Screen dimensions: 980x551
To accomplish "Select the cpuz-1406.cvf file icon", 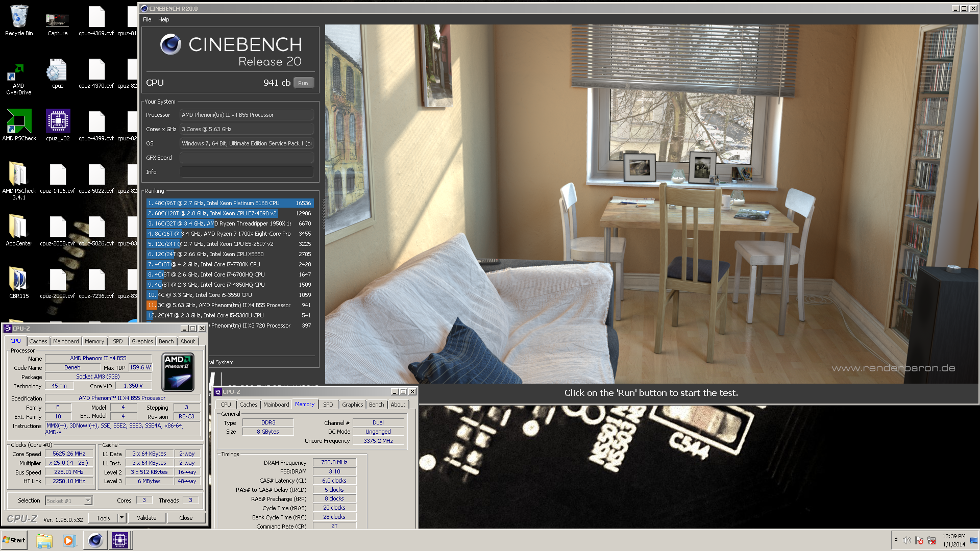I will pos(58,178).
